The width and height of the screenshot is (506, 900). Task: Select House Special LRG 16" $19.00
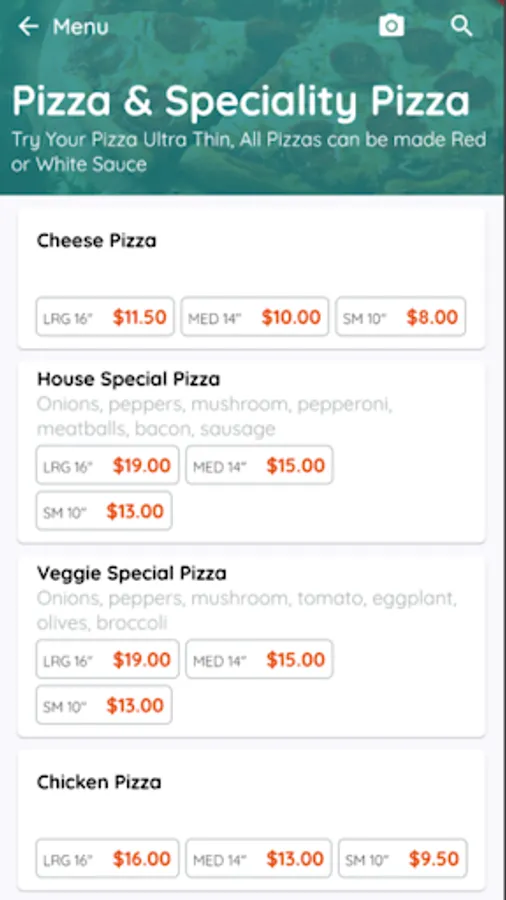107,465
